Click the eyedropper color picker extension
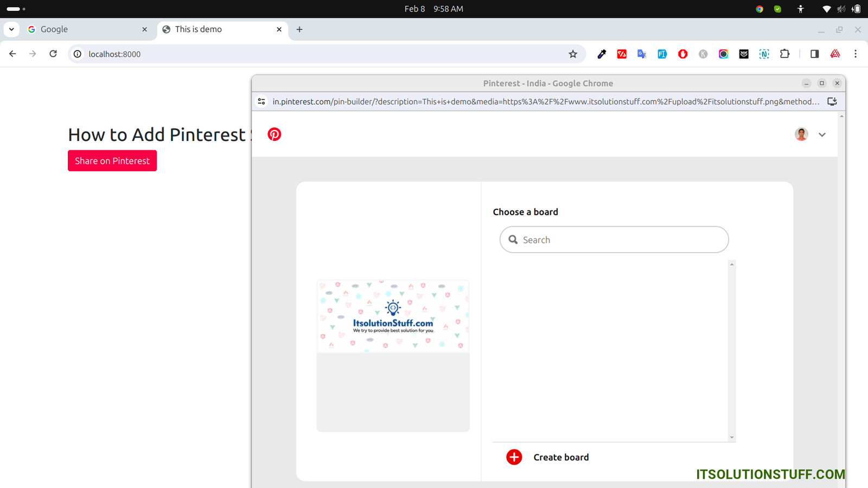The width and height of the screenshot is (868, 488). pos(602,54)
